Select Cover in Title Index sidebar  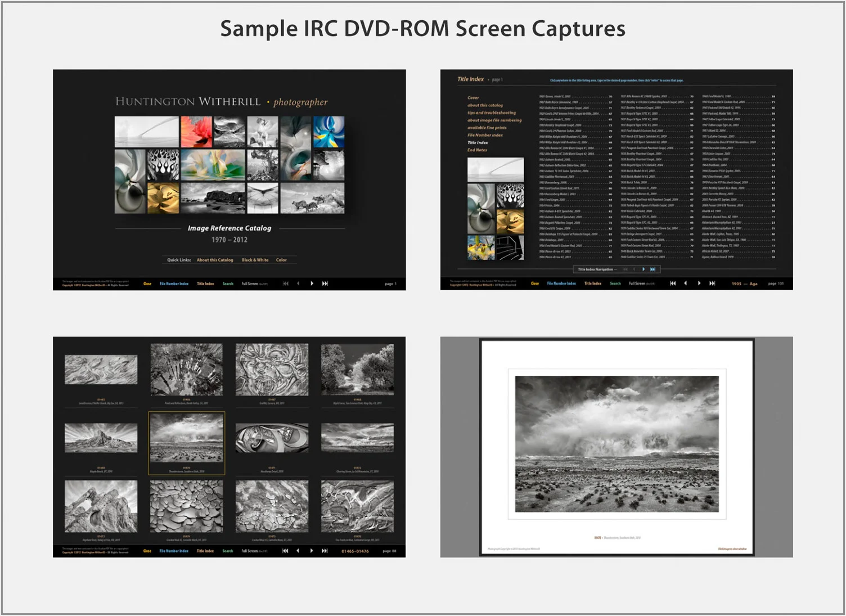pos(473,98)
